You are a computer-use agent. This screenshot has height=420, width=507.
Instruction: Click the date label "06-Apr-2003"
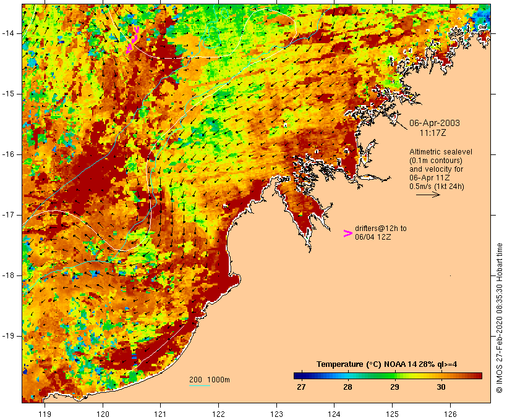coord(434,123)
